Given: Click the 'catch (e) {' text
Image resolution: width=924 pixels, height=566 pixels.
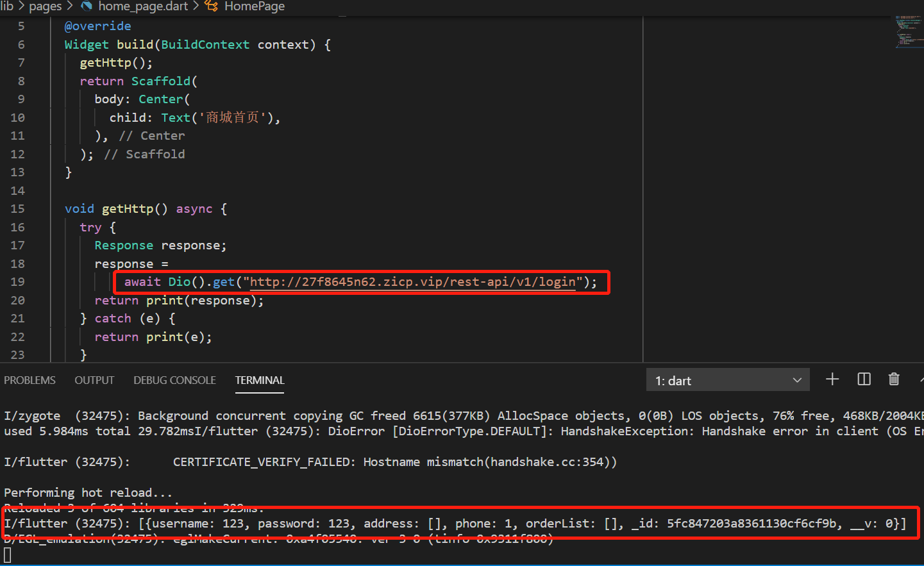Looking at the screenshot, I should tap(135, 319).
